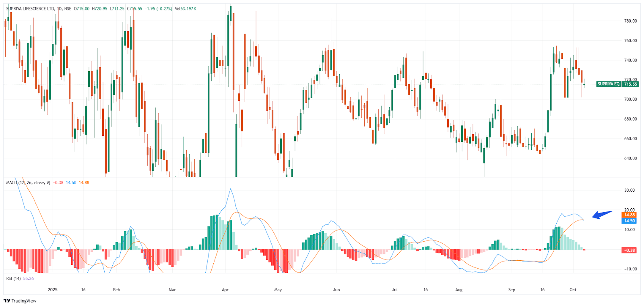Click the 780.00 price scale level
This screenshot has height=307, width=644.
click(630, 21)
